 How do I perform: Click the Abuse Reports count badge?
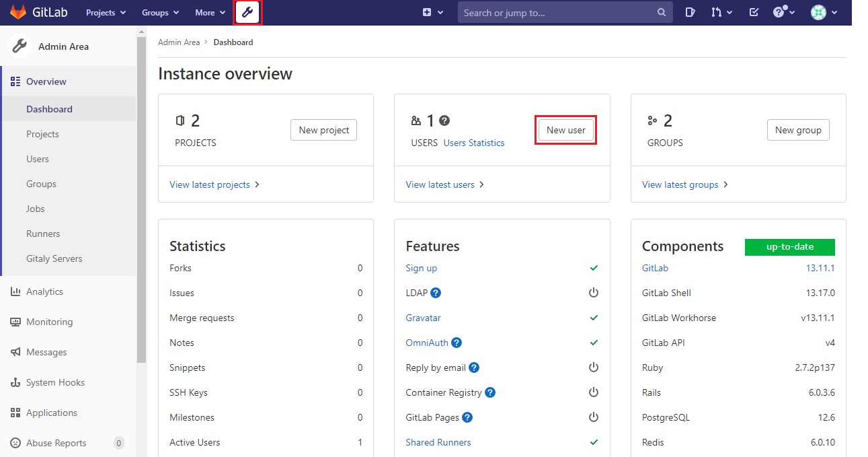118,443
